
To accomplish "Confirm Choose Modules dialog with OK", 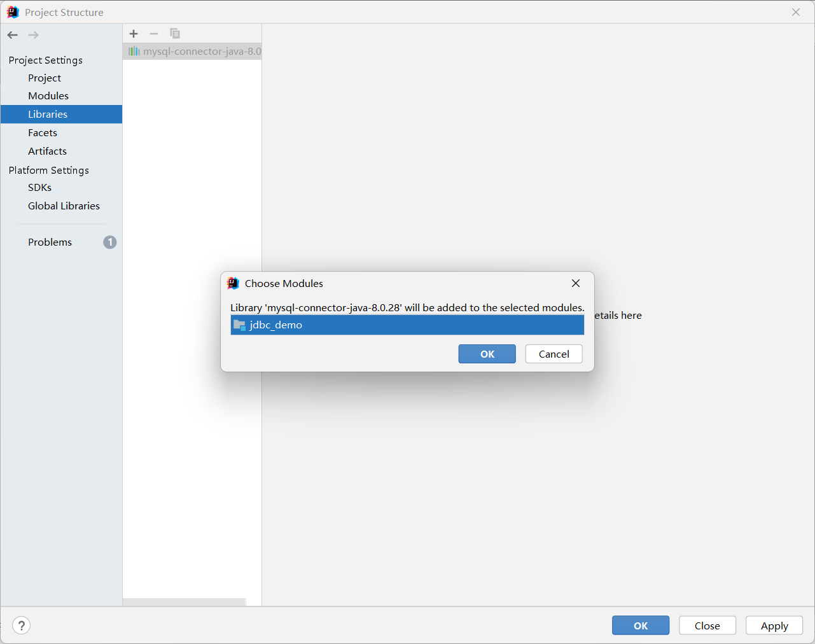I will (487, 354).
